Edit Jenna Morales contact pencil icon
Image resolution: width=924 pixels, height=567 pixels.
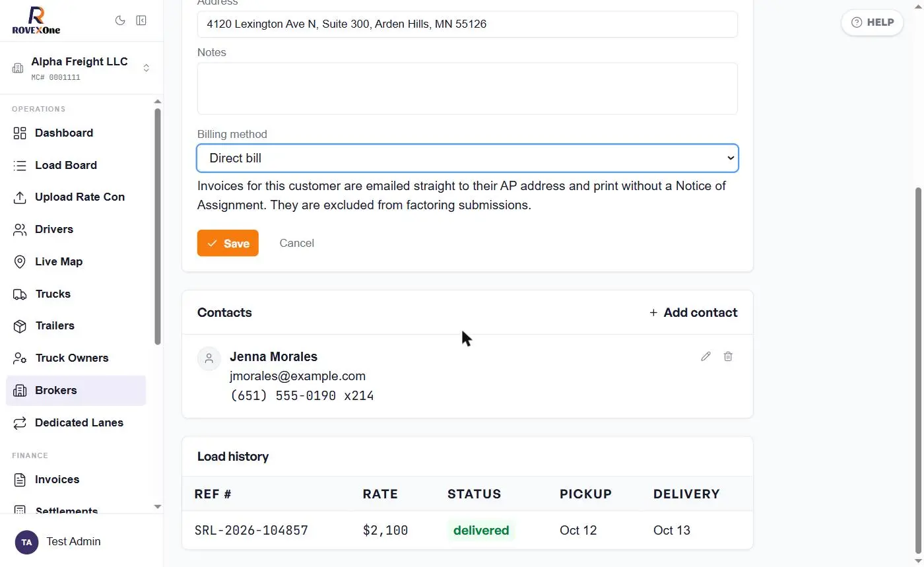(x=706, y=356)
